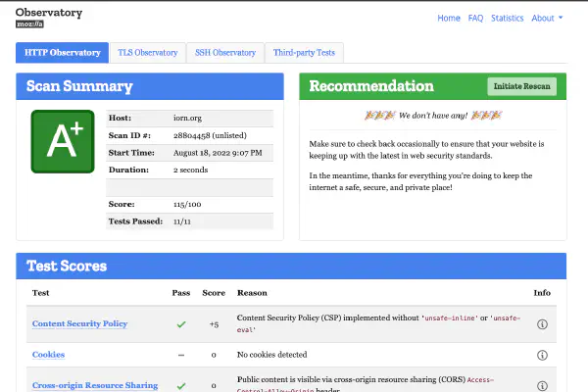Screen dimensions: 588x392
Task: Click the Test Scores heading
Action: (x=67, y=266)
